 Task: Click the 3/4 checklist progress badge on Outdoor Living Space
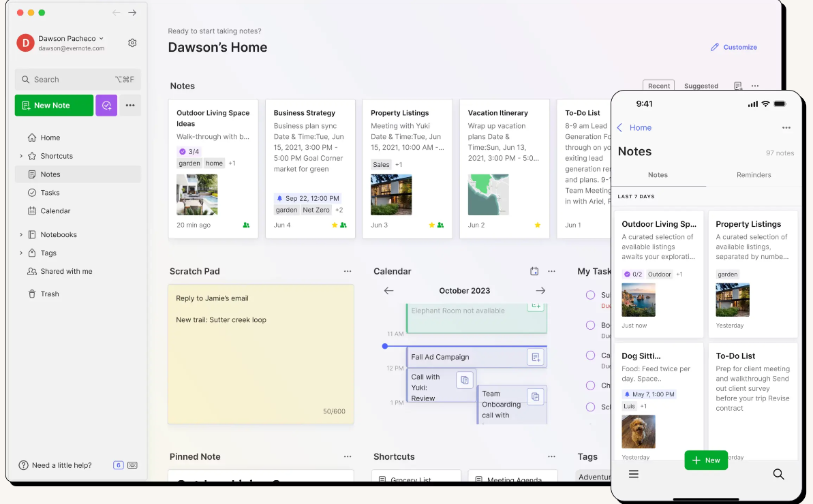pyautogui.click(x=189, y=151)
